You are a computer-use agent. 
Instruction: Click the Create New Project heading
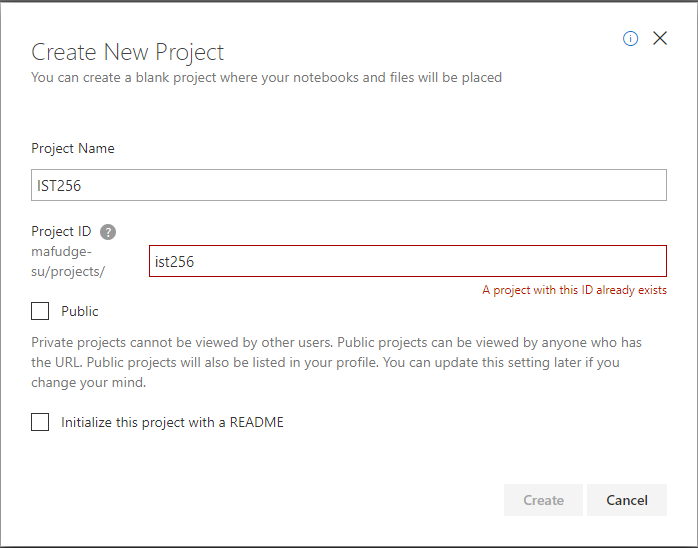pos(128,52)
